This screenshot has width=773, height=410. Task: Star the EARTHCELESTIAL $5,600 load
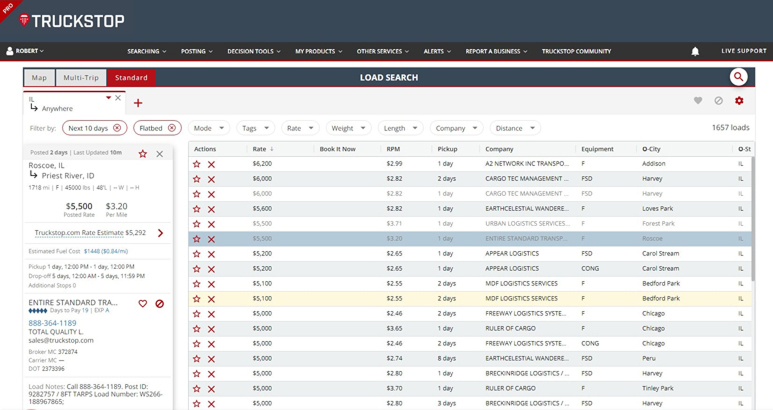[x=197, y=209]
